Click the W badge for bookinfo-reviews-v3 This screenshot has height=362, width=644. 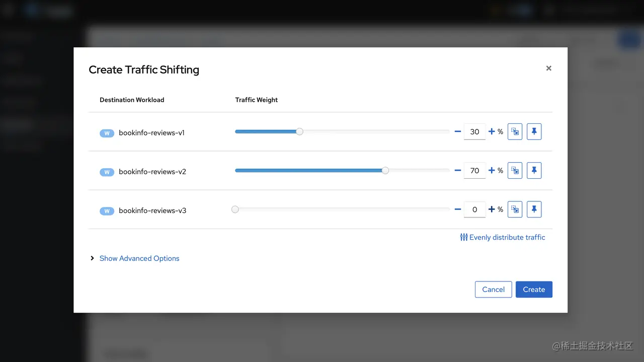coord(107,211)
